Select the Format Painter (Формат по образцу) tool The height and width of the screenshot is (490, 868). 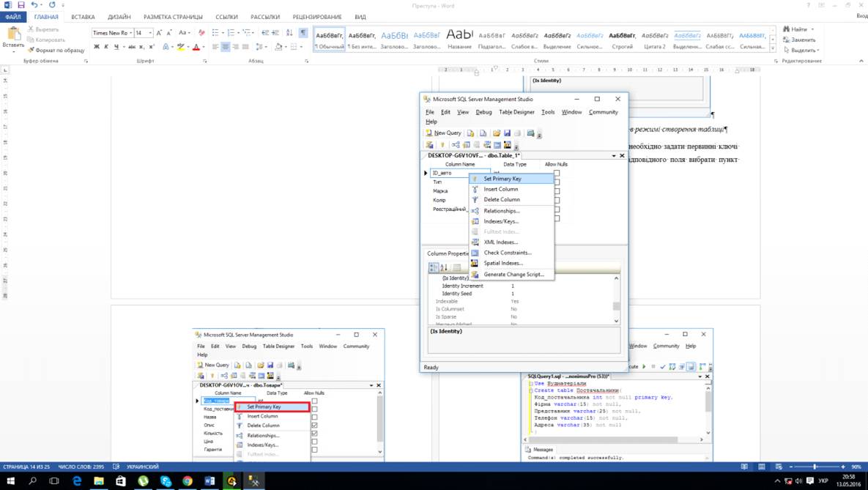(56, 50)
